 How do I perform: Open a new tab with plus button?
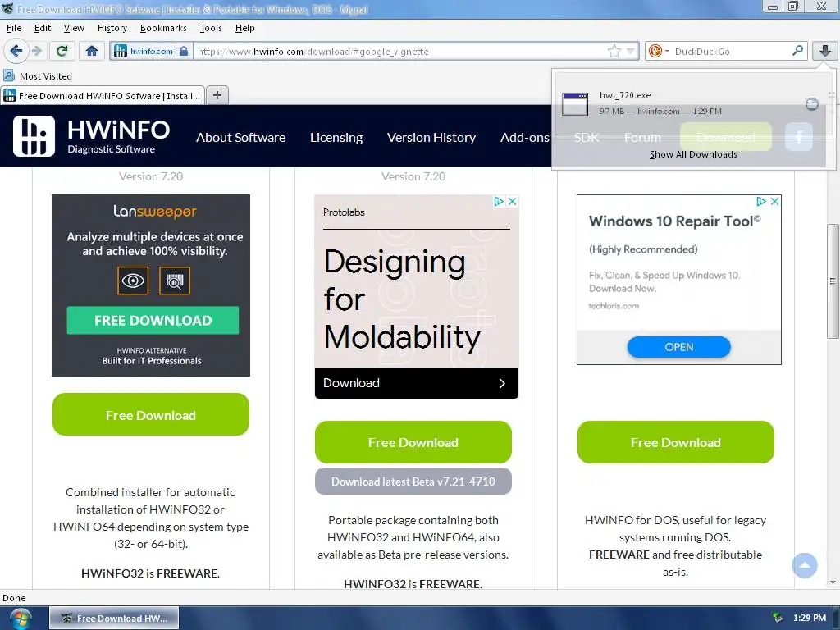(217, 95)
